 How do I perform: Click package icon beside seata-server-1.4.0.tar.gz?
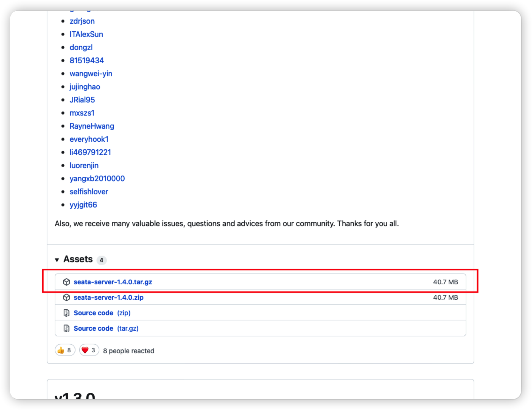[x=66, y=282]
